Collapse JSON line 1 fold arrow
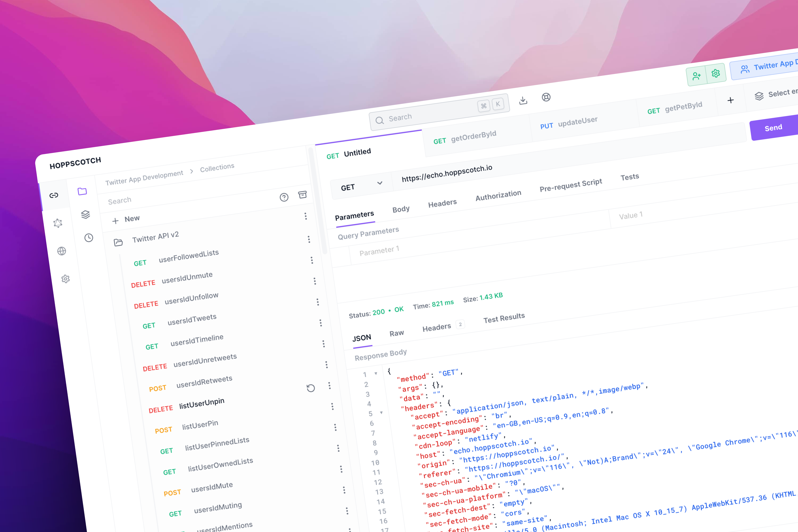The height and width of the screenshot is (532, 798). click(x=376, y=374)
